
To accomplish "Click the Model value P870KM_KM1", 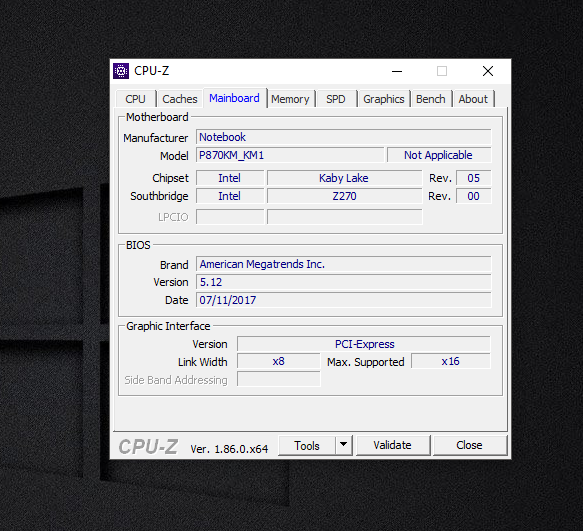I will 290,155.
